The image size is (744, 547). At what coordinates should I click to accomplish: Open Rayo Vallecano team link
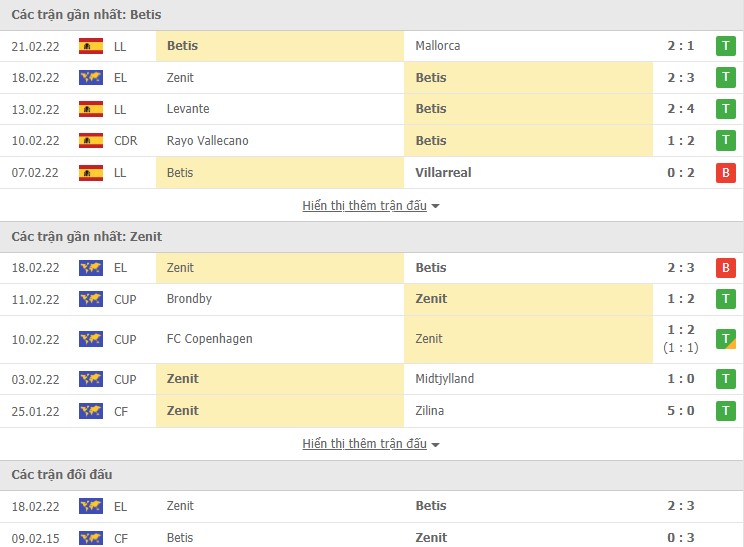(x=207, y=141)
